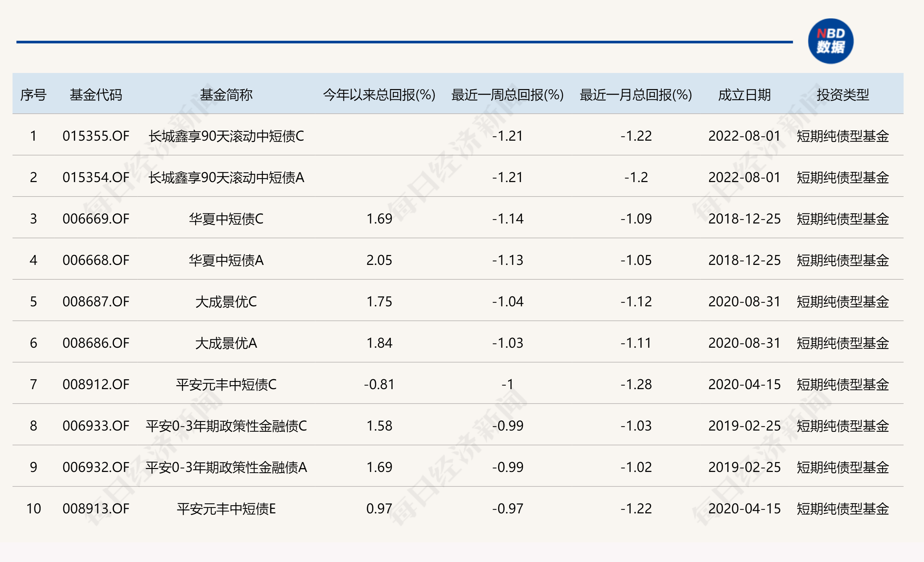Click fund code 008686.OF
924x562 pixels.
[x=96, y=343]
